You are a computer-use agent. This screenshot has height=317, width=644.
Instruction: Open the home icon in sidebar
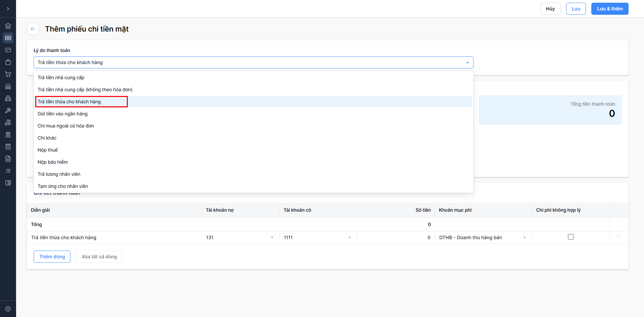pos(8,26)
